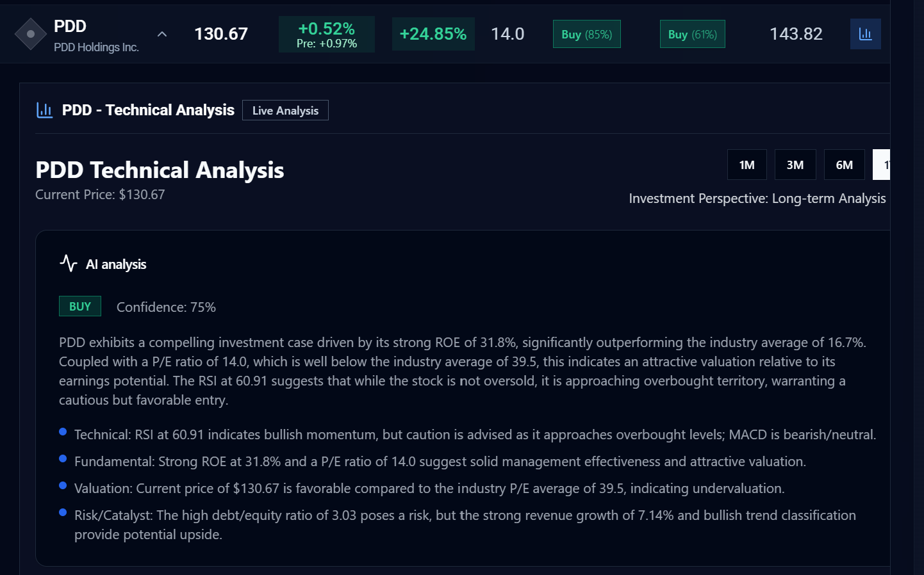Click the AI analysis waveform icon
This screenshot has width=924, height=575.
pos(68,263)
